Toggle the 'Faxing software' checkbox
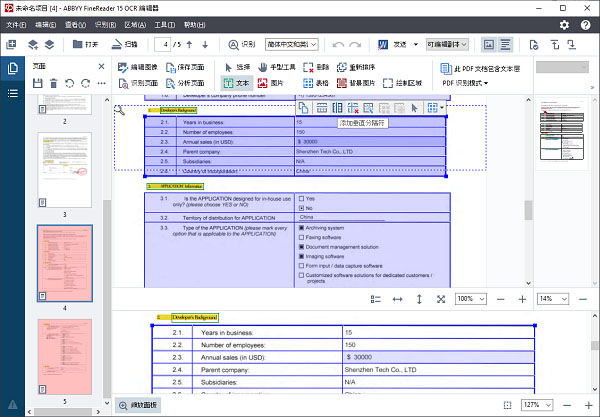The image size is (600, 417). 302,237
